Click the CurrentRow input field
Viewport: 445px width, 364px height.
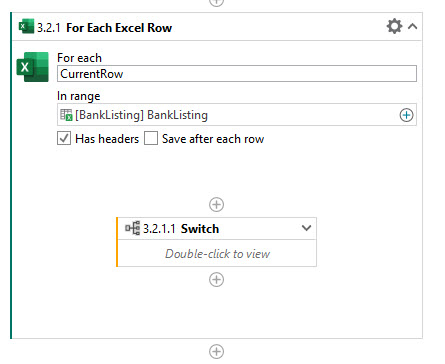pos(237,74)
